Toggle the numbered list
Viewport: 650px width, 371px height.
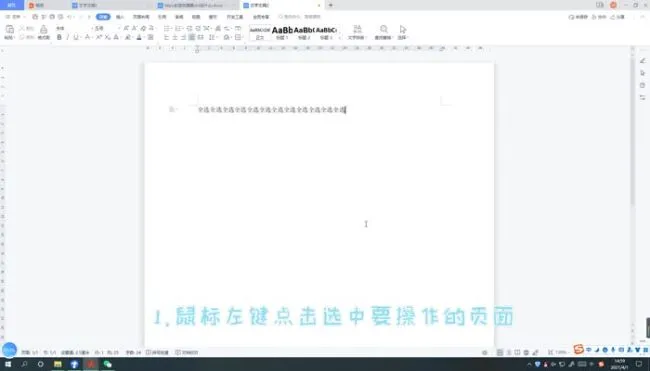178,28
